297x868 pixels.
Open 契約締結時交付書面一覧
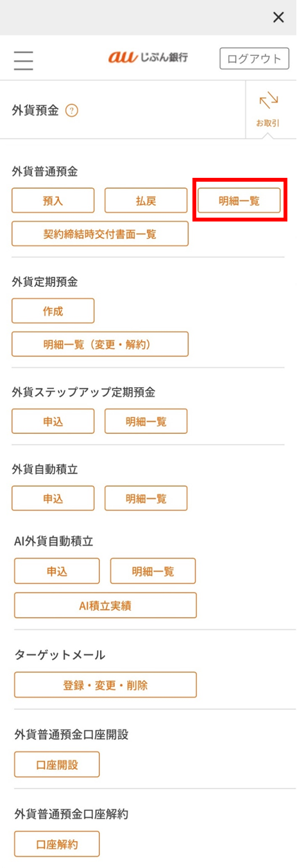pyautogui.click(x=100, y=234)
